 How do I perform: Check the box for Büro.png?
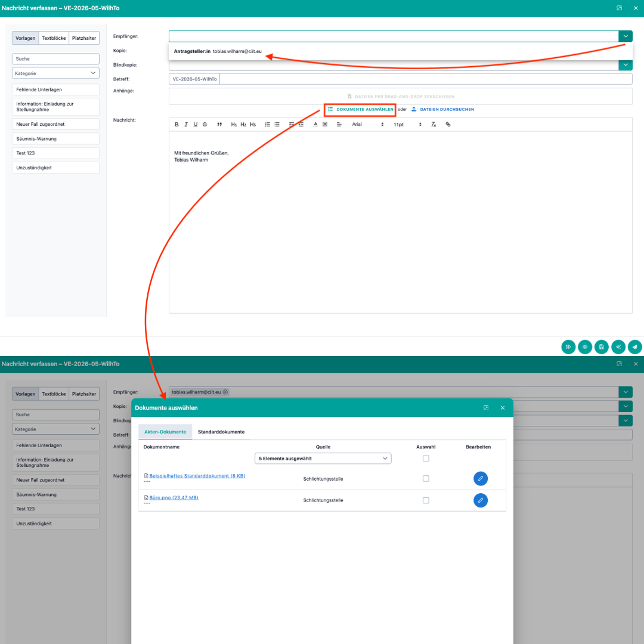(426, 500)
